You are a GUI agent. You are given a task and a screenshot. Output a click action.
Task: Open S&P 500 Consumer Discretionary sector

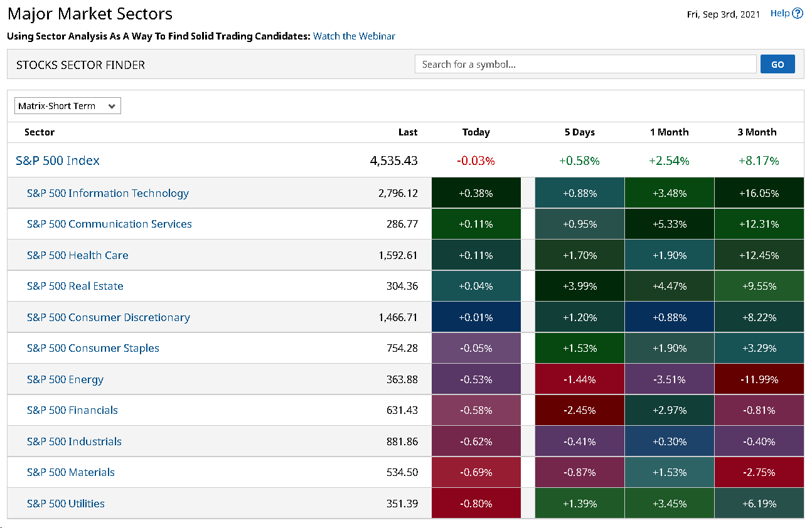pos(109,317)
